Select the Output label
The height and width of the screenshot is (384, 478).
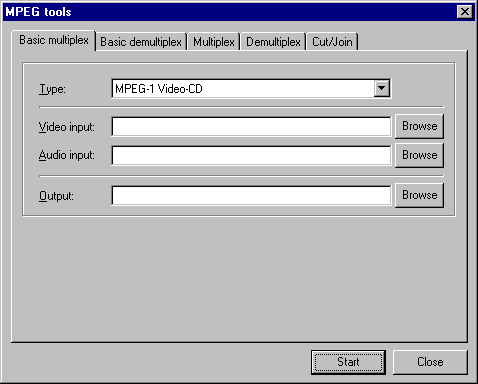[56, 196]
